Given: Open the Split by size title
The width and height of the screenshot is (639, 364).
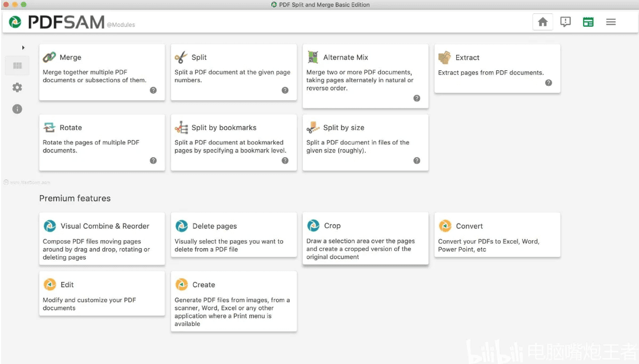Looking at the screenshot, I should click(344, 128).
